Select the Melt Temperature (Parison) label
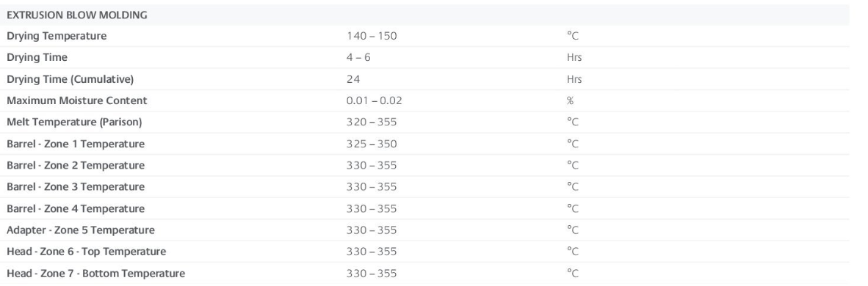 [74, 122]
